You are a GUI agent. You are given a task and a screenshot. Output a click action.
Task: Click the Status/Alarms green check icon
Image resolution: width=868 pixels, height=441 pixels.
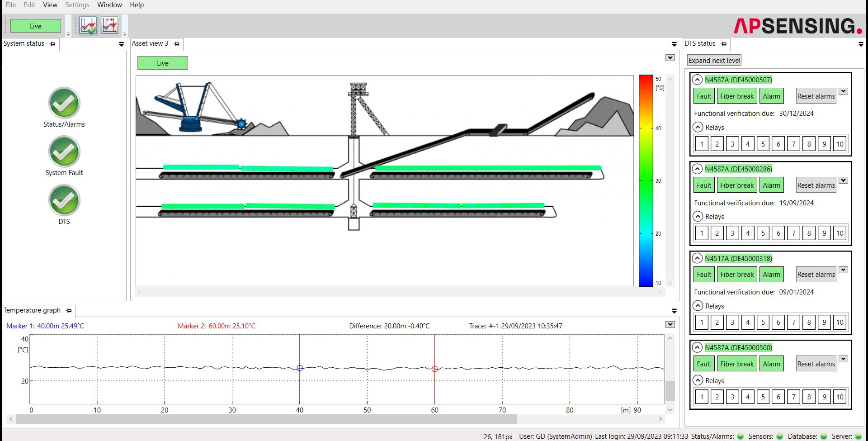64,103
